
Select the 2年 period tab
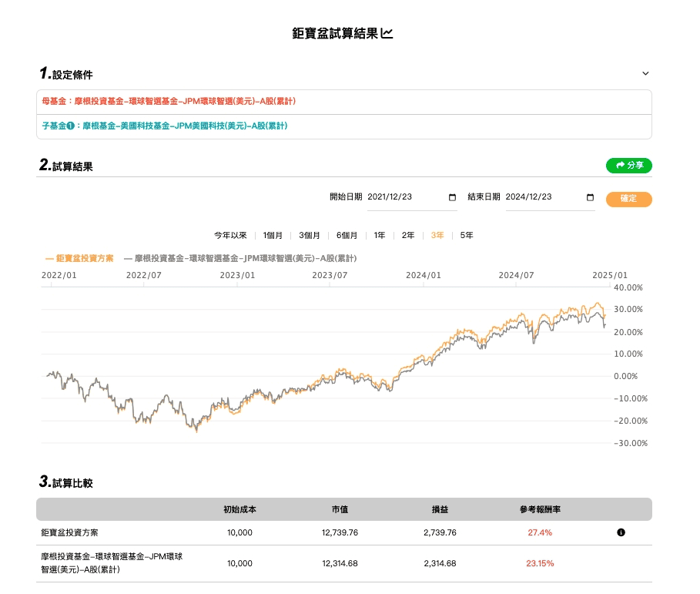click(x=408, y=236)
